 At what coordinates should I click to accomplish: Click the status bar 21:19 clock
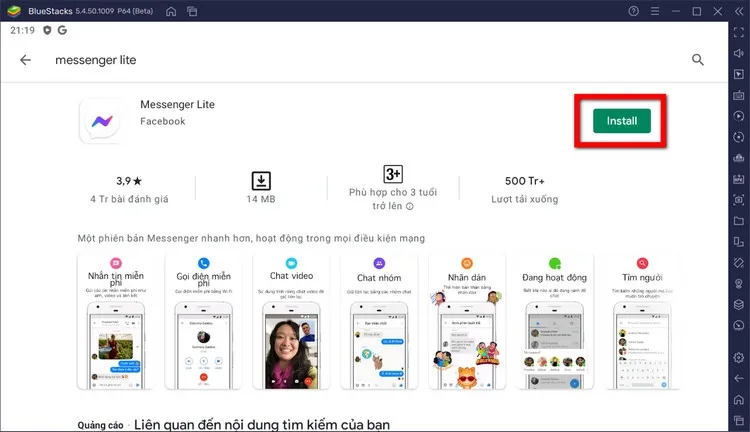(x=22, y=30)
